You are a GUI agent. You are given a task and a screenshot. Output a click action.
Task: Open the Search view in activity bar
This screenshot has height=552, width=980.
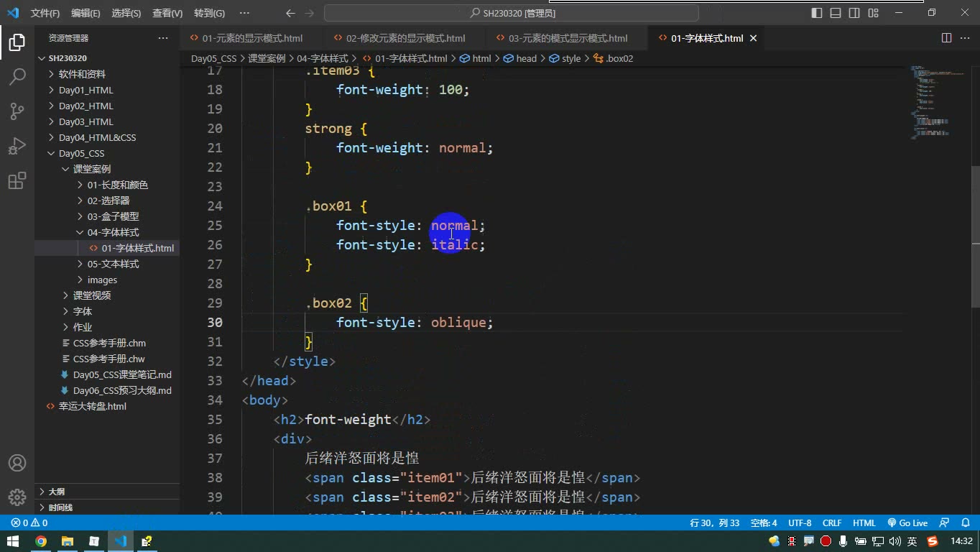tap(17, 77)
